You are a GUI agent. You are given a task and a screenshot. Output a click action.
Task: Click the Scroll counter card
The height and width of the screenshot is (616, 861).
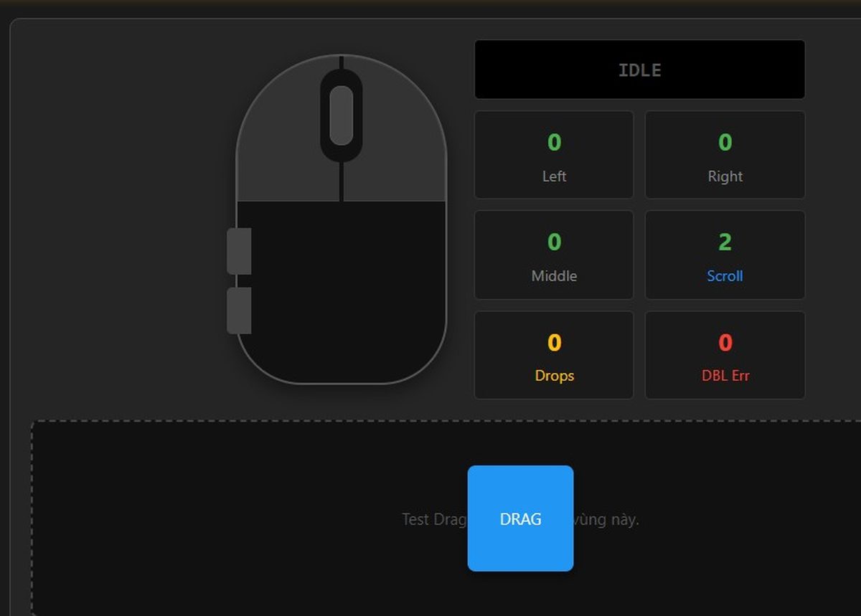point(725,255)
